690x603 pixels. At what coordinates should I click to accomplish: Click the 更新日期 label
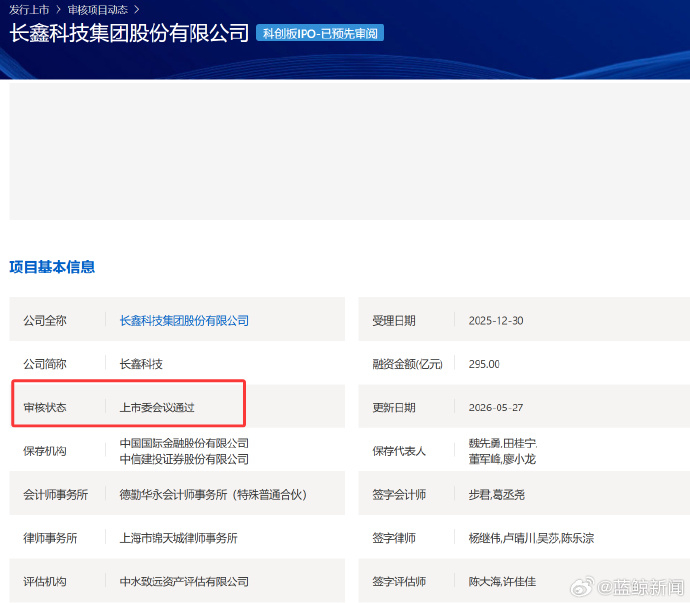pos(394,408)
